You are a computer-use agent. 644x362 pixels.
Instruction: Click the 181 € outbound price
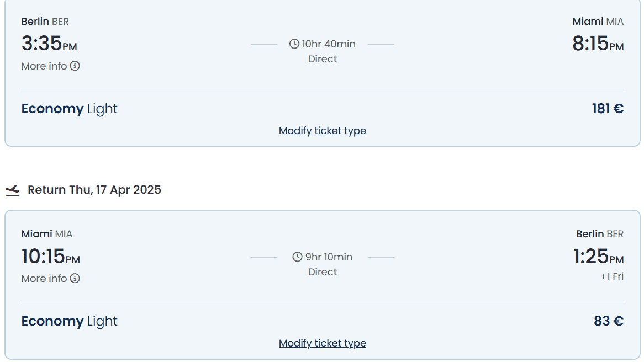click(x=608, y=109)
